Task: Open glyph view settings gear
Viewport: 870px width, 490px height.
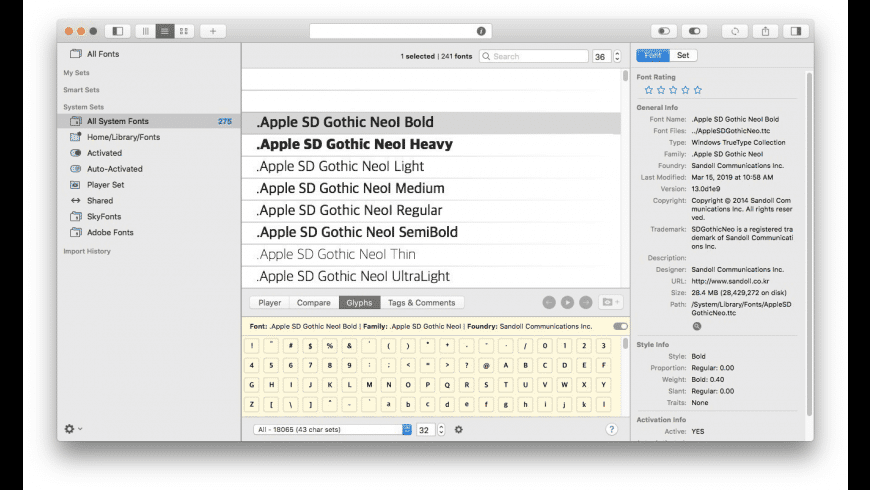Action: pos(458,430)
